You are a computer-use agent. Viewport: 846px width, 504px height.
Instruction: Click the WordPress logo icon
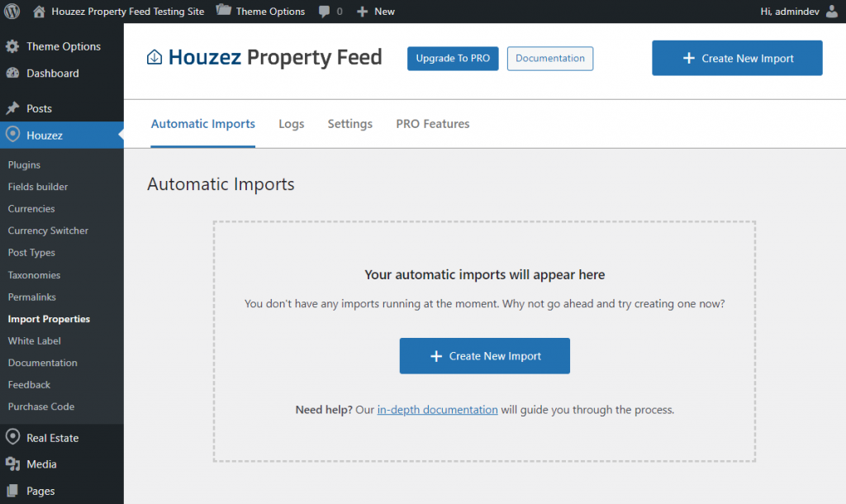coord(12,12)
